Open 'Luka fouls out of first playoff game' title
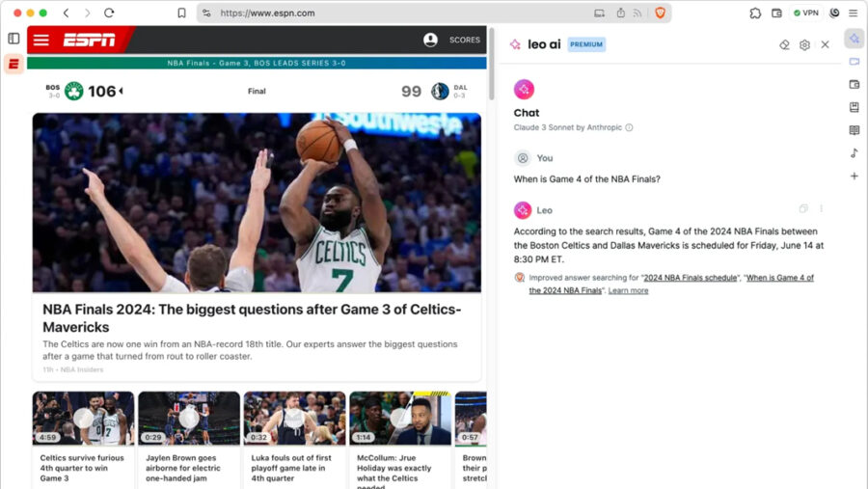 point(291,468)
